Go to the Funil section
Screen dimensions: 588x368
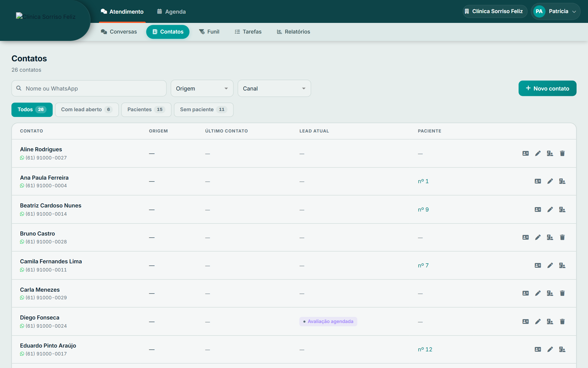pos(209,32)
